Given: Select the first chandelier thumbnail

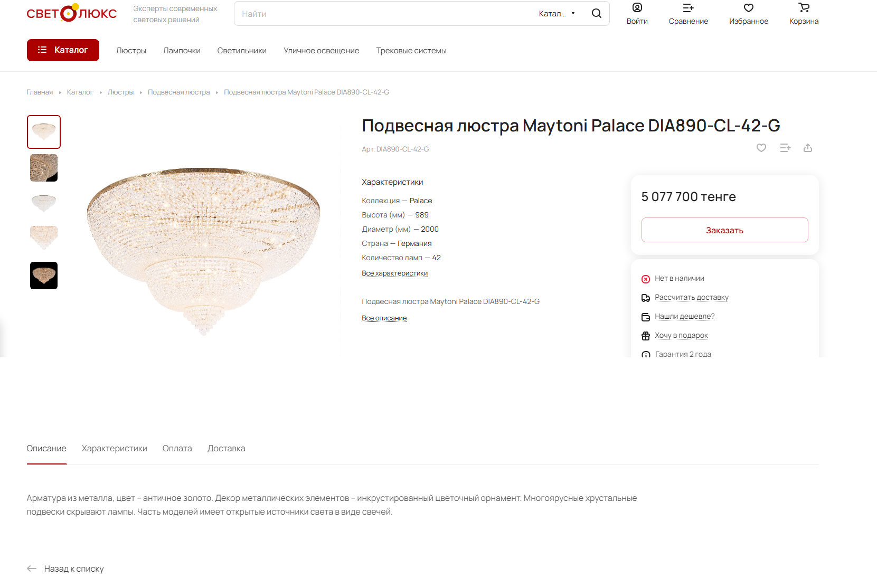Looking at the screenshot, I should [x=44, y=132].
